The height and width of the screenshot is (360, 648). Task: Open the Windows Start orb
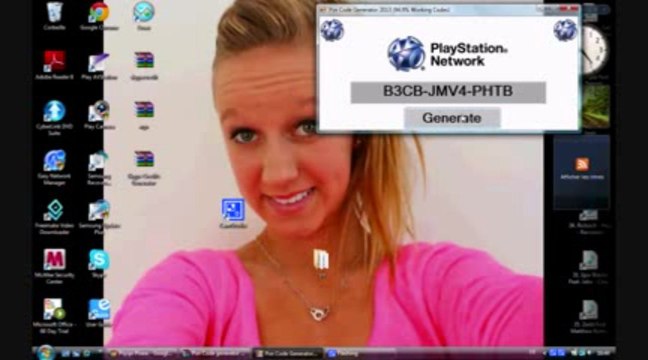45,353
